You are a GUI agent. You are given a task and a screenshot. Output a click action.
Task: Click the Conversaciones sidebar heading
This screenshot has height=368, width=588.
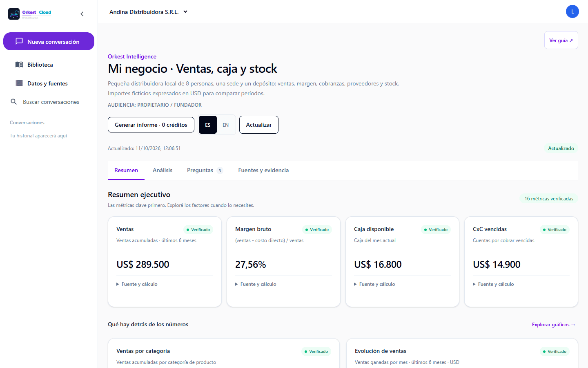click(x=27, y=123)
